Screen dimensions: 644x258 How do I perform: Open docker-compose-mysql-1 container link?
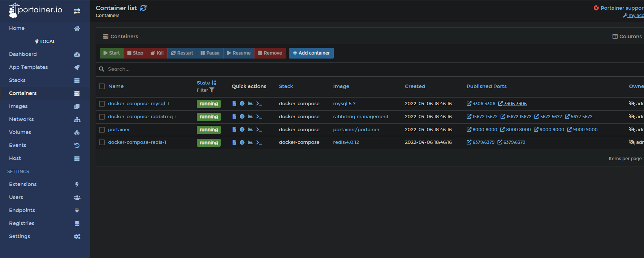click(138, 104)
